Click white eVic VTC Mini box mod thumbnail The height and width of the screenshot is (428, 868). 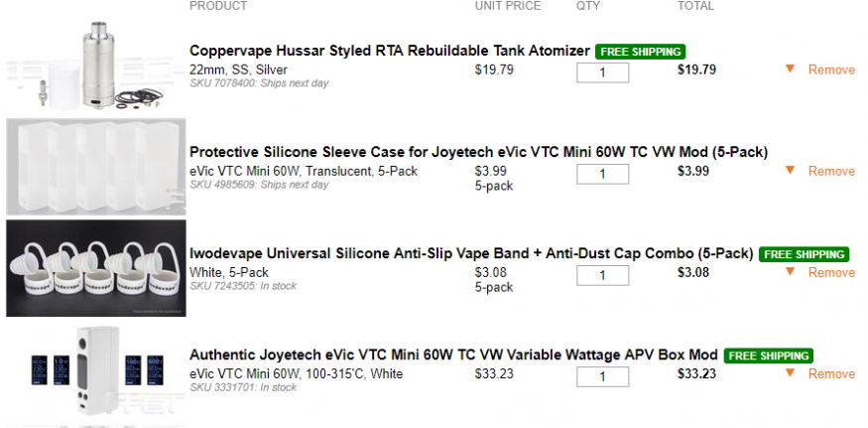[95, 370]
